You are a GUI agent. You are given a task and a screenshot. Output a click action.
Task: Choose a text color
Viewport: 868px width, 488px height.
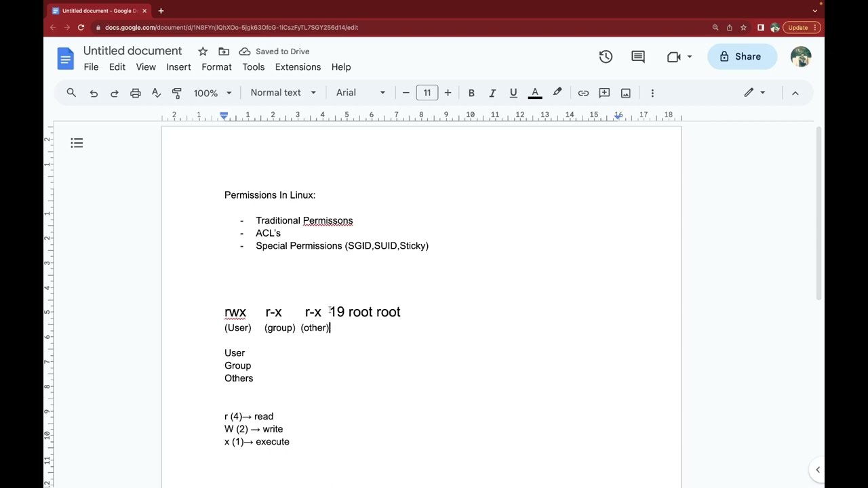pos(535,93)
